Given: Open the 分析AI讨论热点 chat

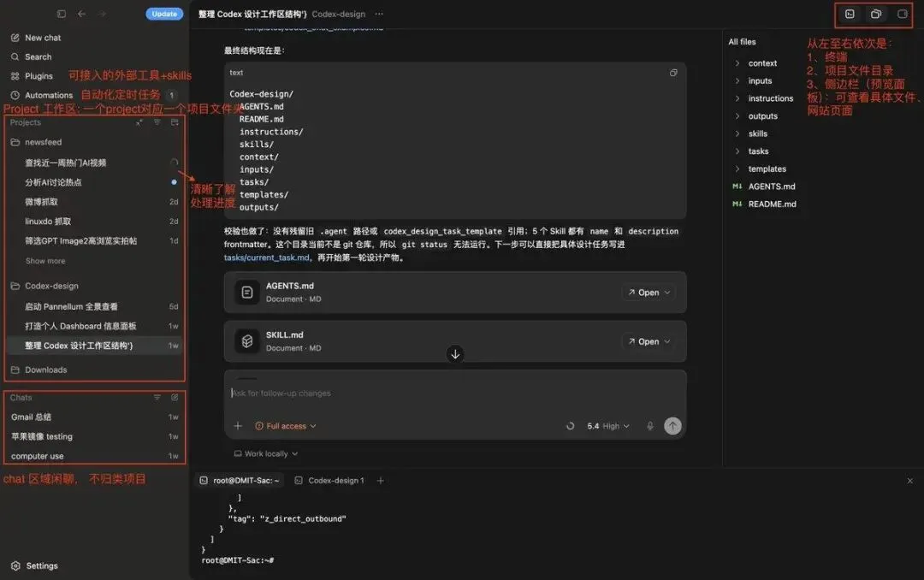Looking at the screenshot, I should (x=94, y=182).
